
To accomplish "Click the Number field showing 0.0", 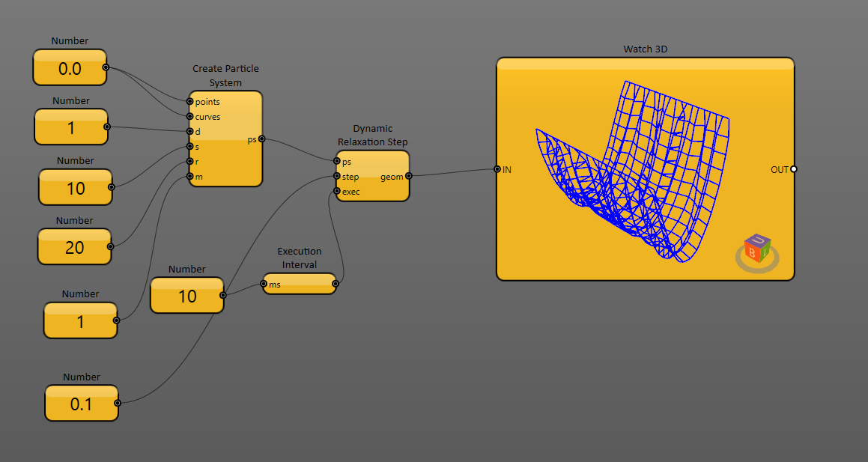I will [x=70, y=69].
